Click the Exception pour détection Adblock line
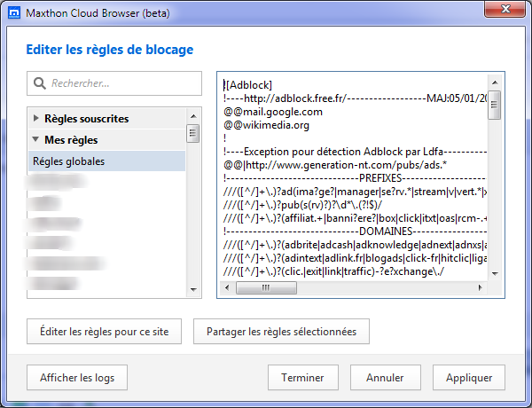The image size is (532, 408). (x=355, y=152)
